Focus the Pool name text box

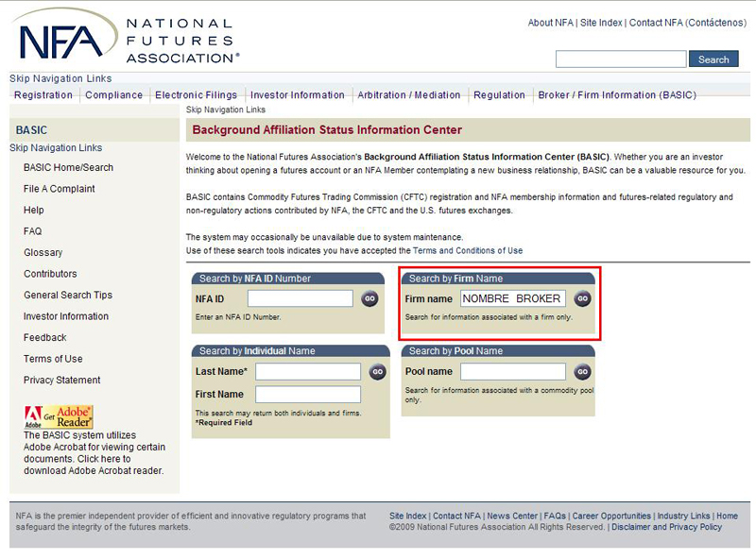point(512,372)
